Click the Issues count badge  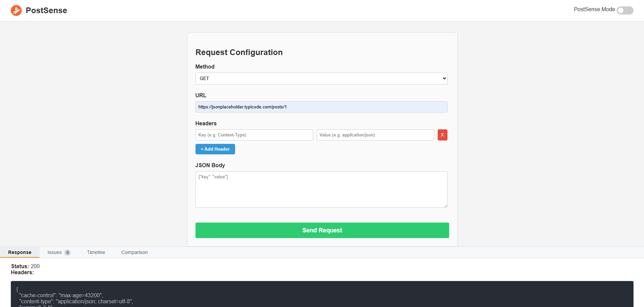[68, 253]
